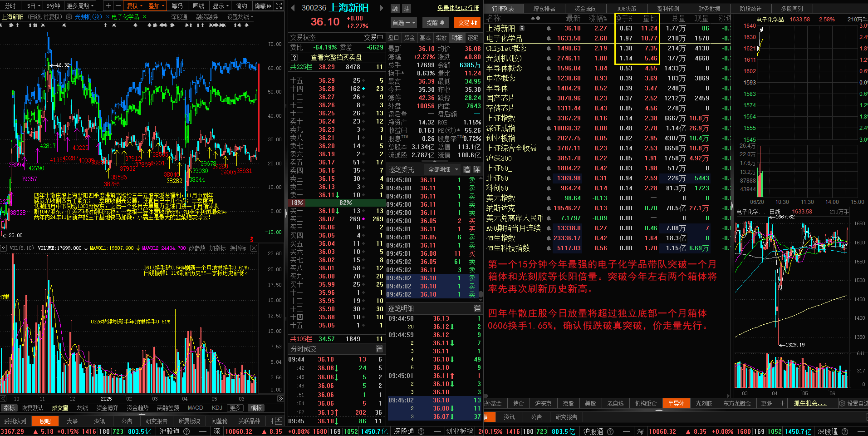Jump timeline forward with double-right arrow
The height and width of the screenshot is (436, 868).
point(280,398)
